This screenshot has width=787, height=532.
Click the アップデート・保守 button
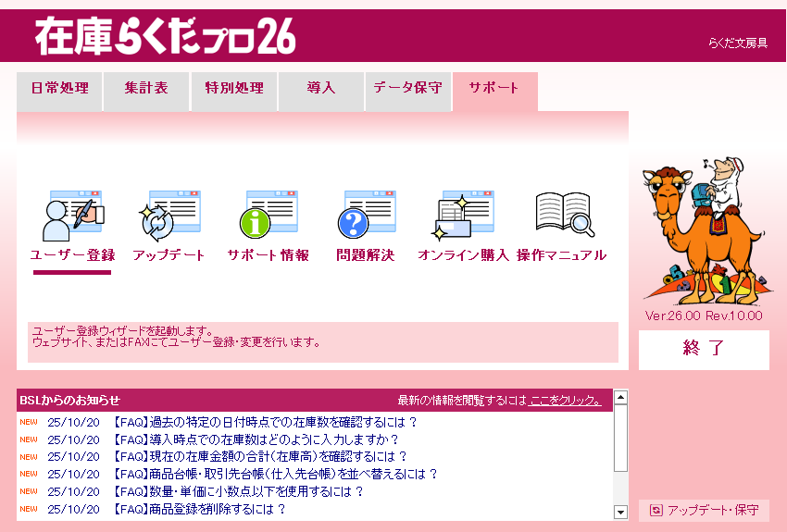tap(704, 510)
